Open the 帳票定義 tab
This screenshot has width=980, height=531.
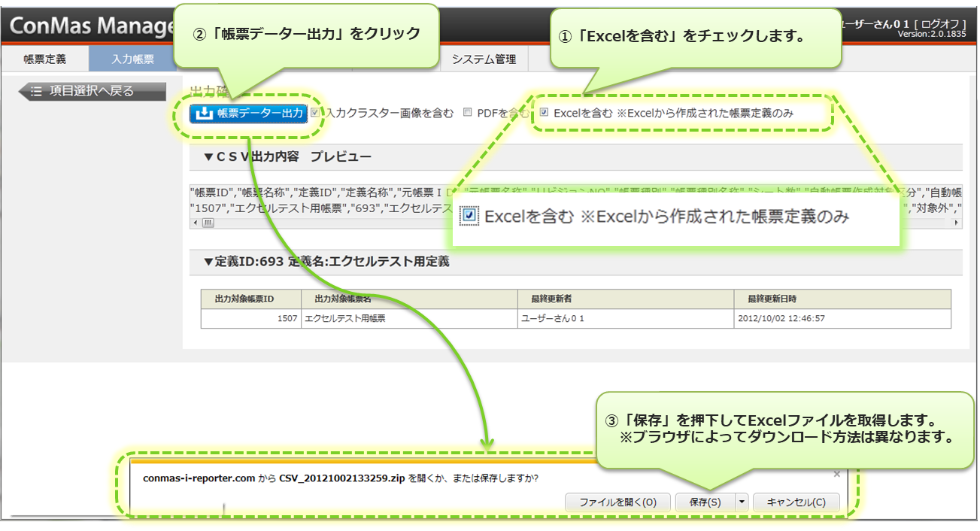pos(45,59)
